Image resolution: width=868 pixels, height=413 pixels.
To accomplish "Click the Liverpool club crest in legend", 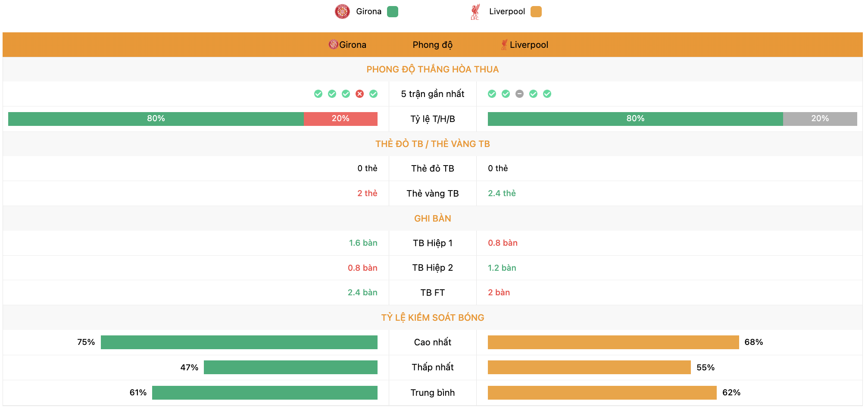I will coord(475,12).
